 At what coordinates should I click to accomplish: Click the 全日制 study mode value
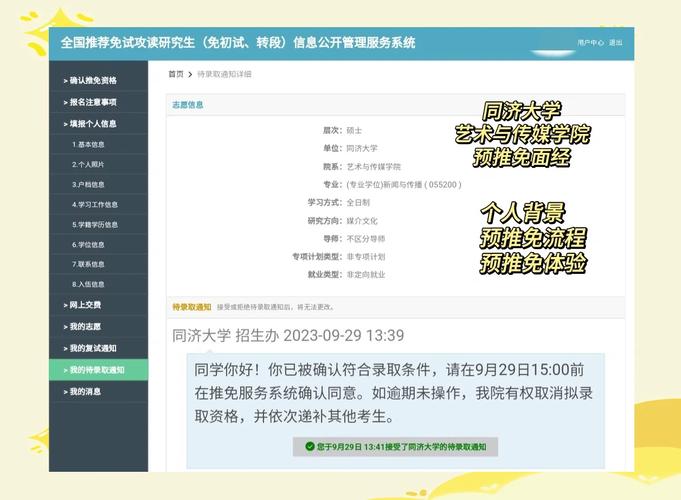[358, 203]
